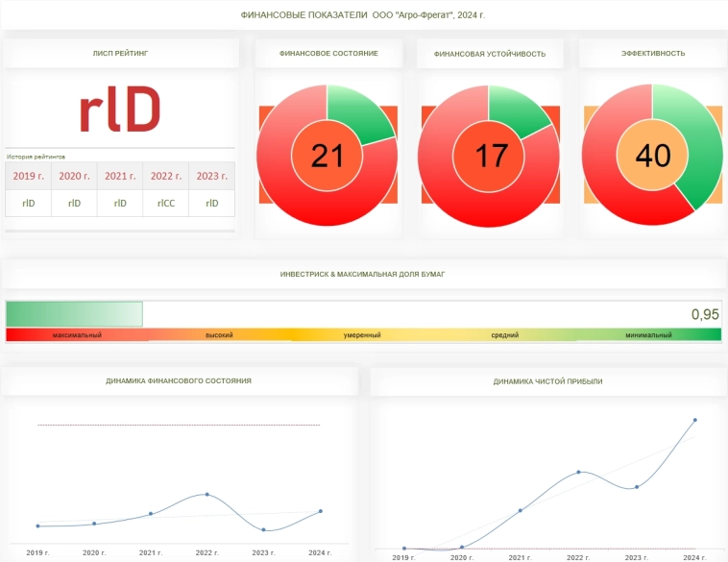Click the 2023 low point on financial state chart
Image resolution: width=728 pixels, height=562 pixels.
click(263, 528)
